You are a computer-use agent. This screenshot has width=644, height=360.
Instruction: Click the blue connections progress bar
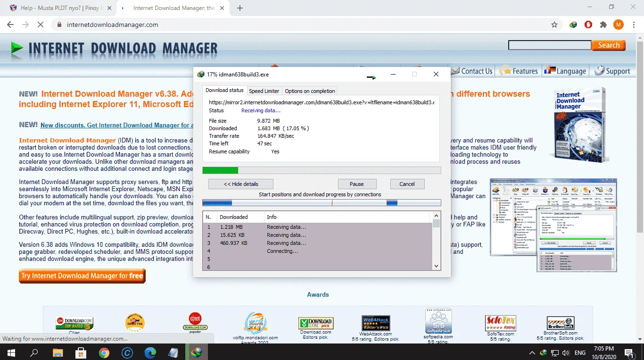(322, 203)
